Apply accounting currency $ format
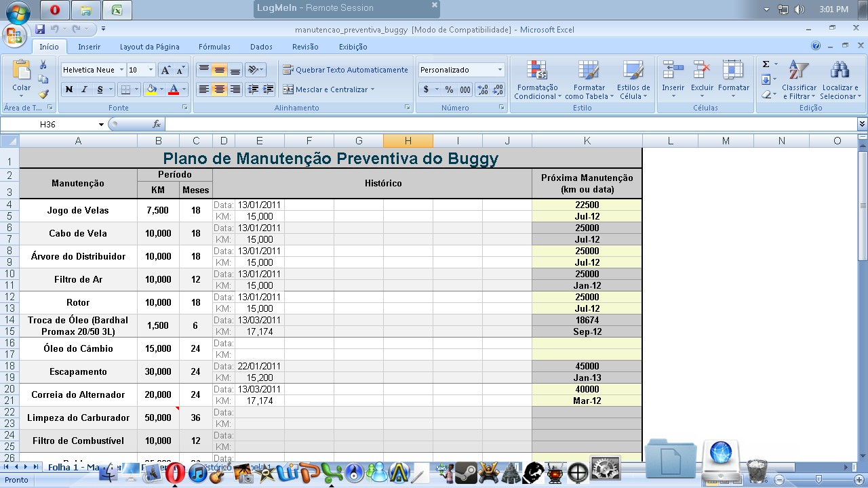 point(427,89)
